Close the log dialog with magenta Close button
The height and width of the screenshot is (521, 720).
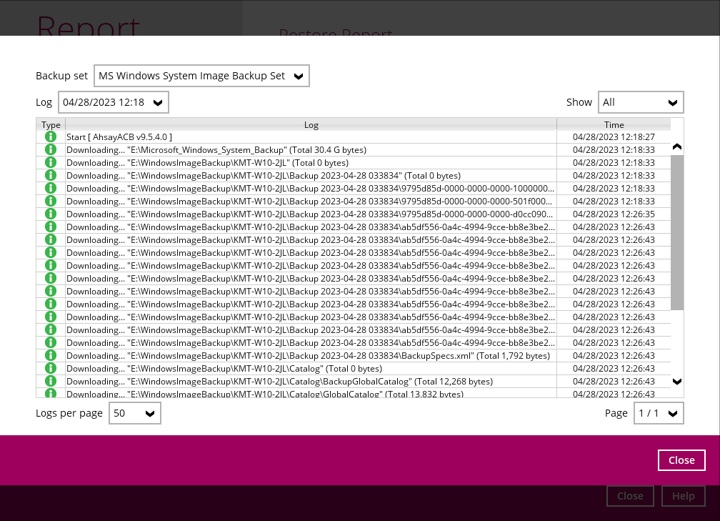pyautogui.click(x=681, y=460)
